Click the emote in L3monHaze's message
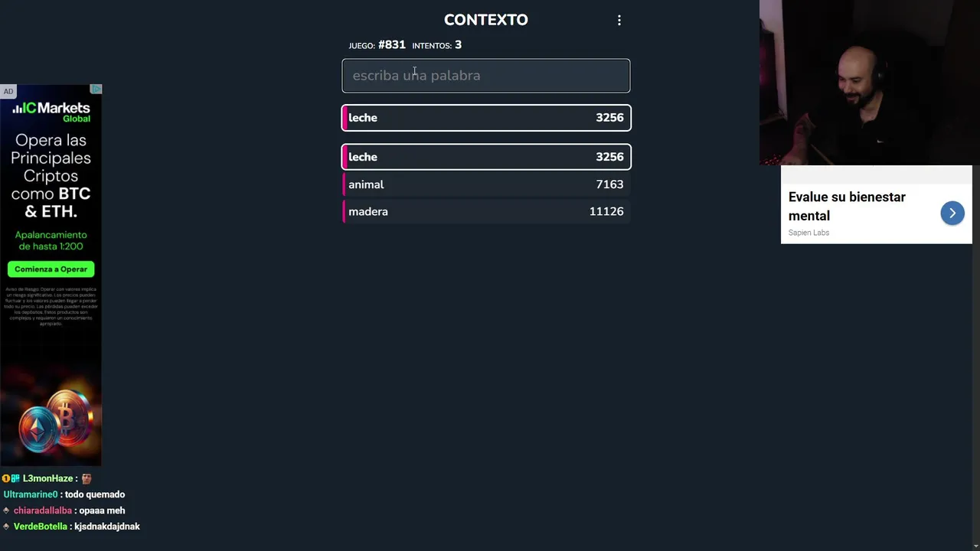Screen dimensions: 980x551 pos(87,478)
